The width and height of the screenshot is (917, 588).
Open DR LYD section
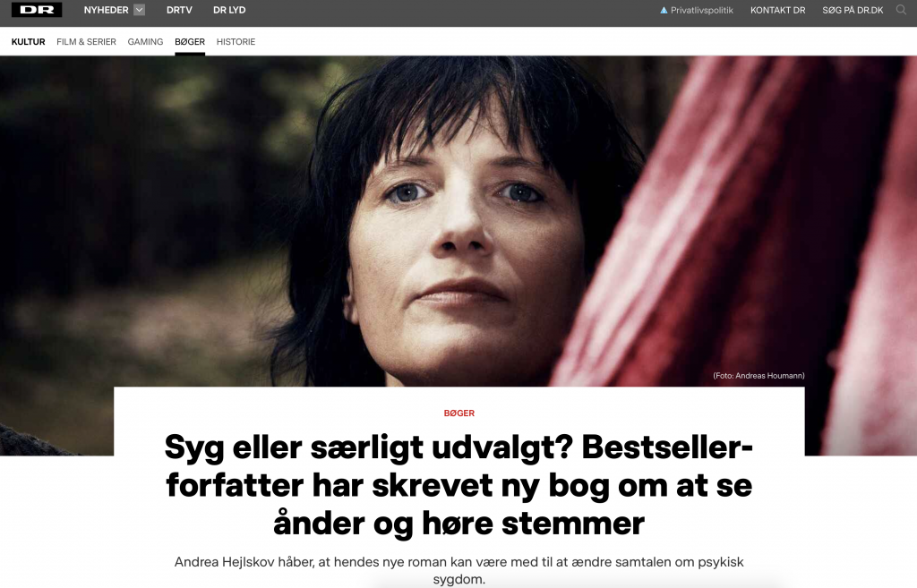point(229,10)
